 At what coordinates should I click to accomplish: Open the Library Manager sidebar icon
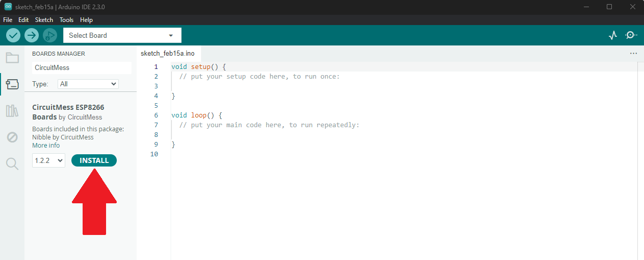tap(12, 110)
